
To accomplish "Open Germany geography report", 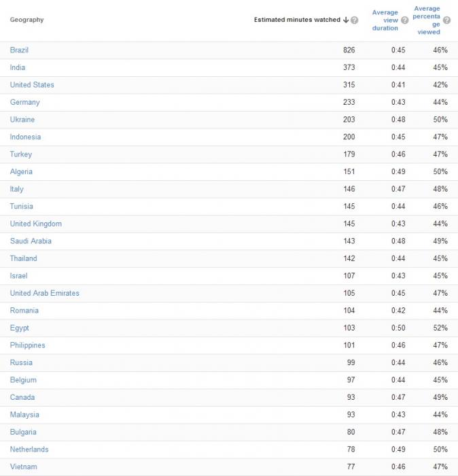I will coord(25,102).
